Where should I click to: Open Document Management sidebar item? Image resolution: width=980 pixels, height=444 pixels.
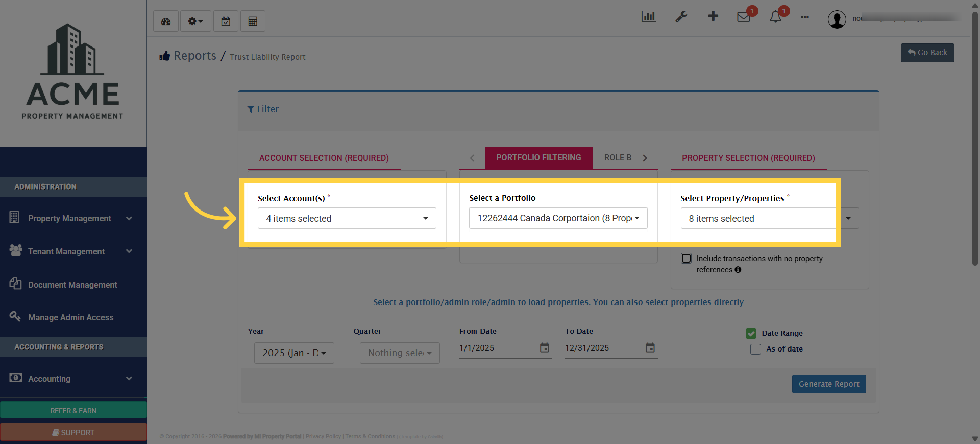73,285
